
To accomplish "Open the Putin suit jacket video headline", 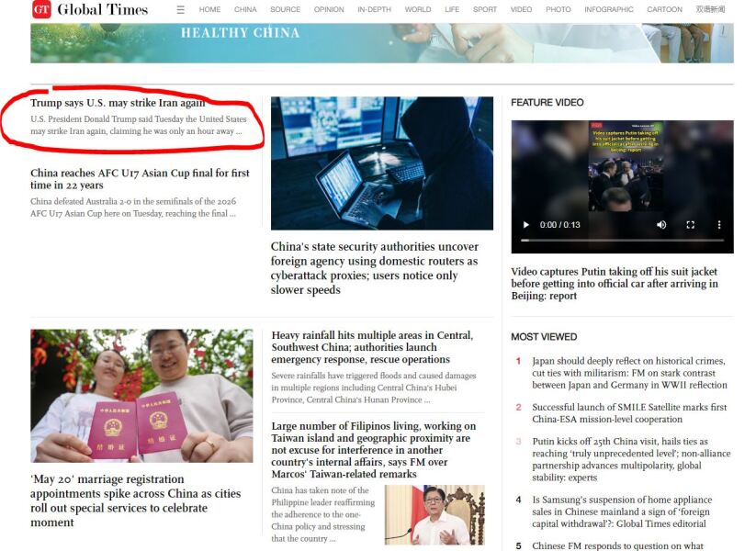I will (615, 284).
